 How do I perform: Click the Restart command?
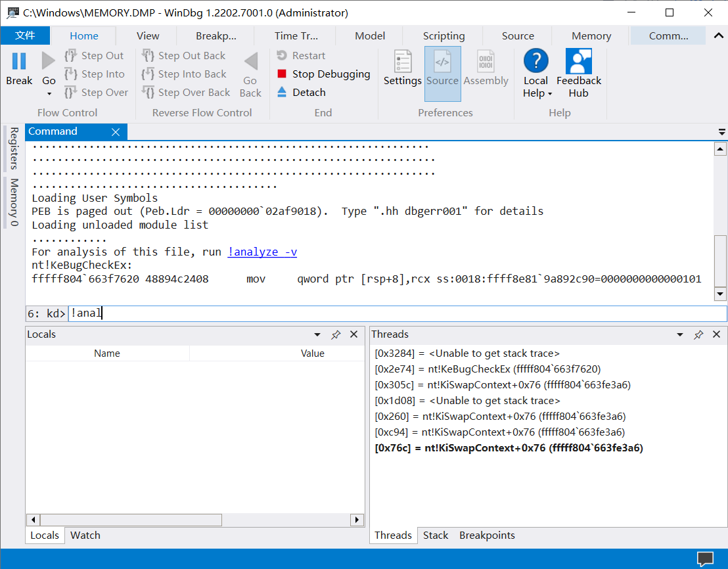point(302,56)
